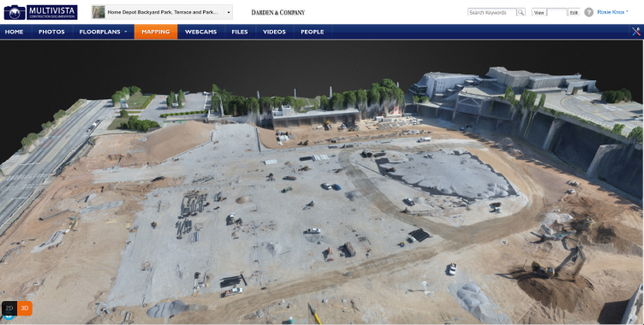The height and width of the screenshot is (325, 644).
Task: Open the Rosie Knox user menu
Action: [x=612, y=12]
